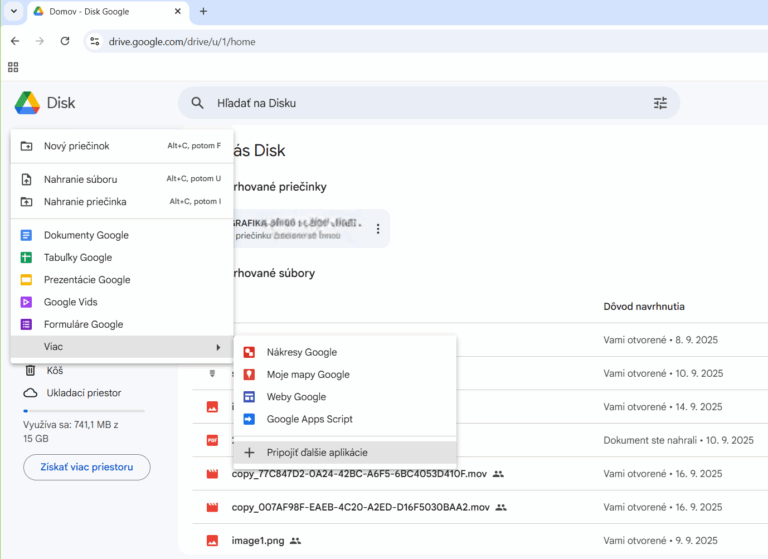Select Nový priečinok menu item

77,146
